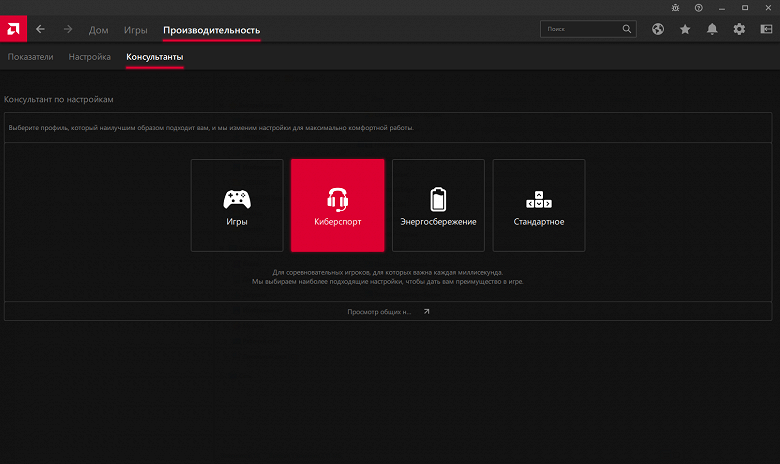
Task: Click the line starting Мы выбираем наиболее подходящие
Action: tap(388, 281)
